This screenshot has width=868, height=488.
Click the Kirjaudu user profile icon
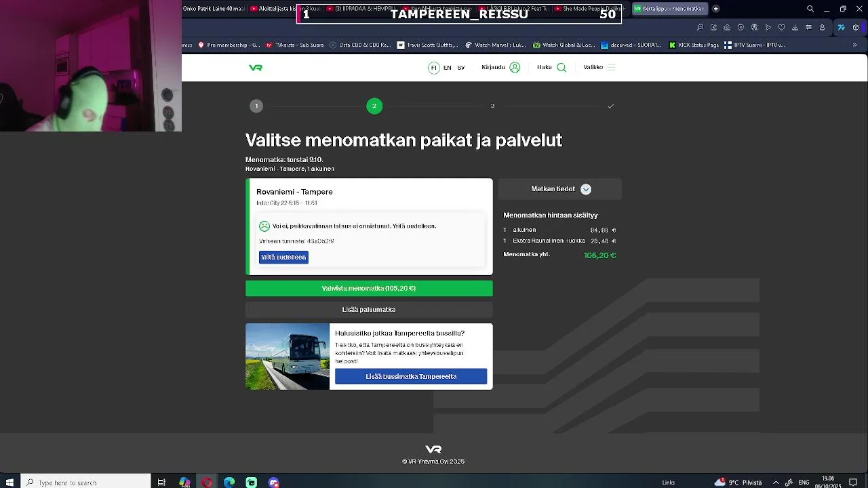click(515, 68)
